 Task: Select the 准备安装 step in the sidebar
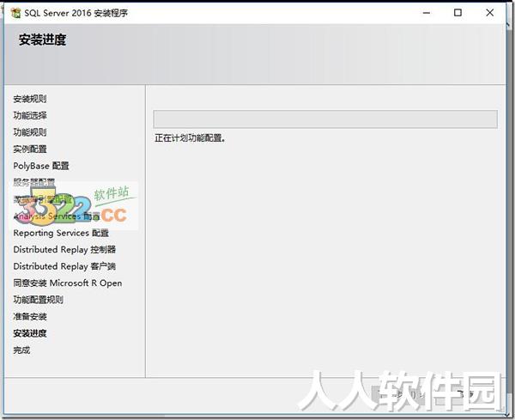tap(30, 316)
